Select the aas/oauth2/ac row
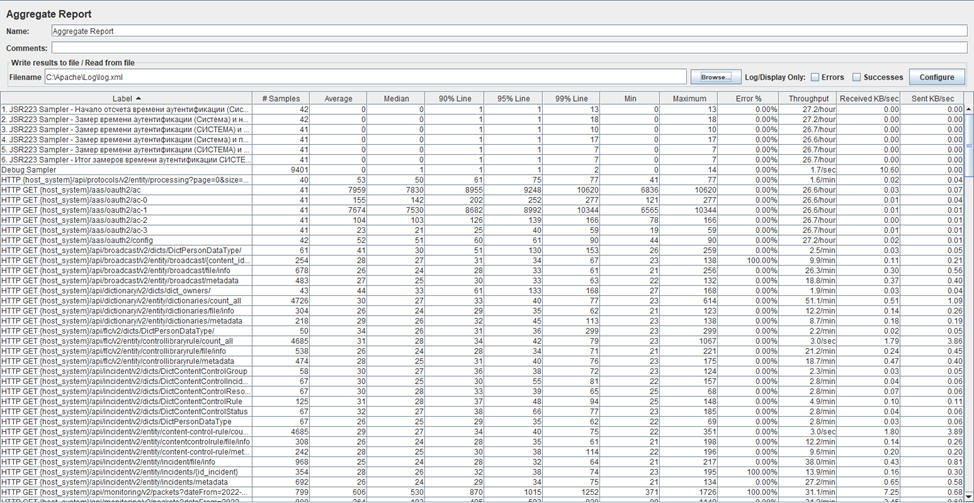The width and height of the screenshot is (974, 503). point(483,189)
